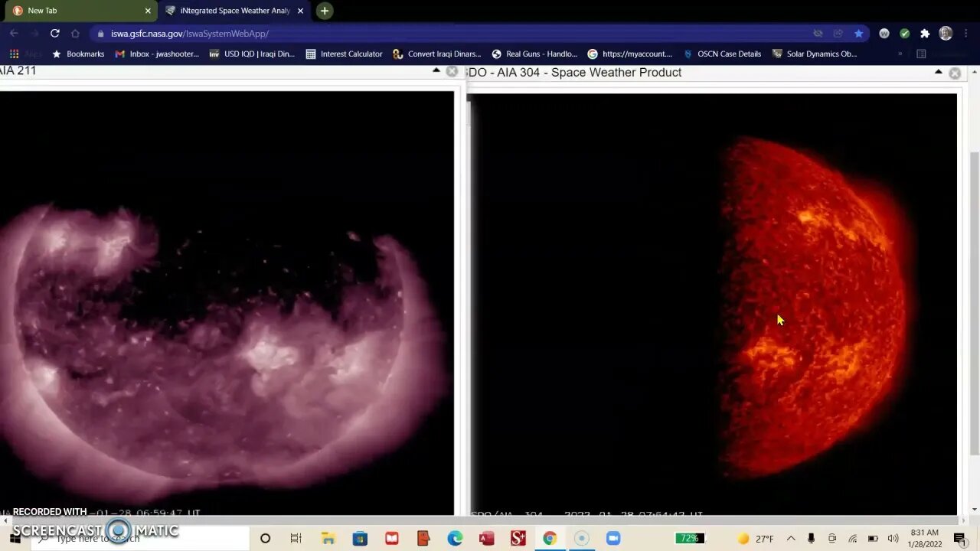Open the Bookmarks folder in bookmarks bar

point(78,54)
